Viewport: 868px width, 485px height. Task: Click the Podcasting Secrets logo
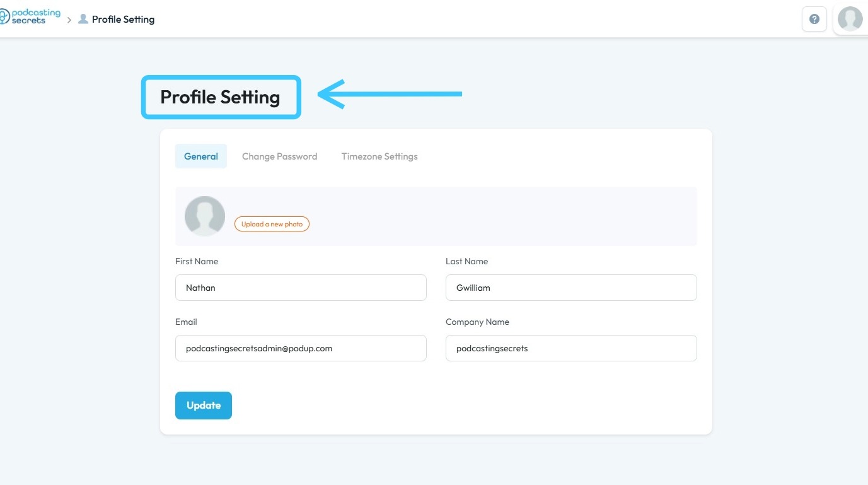click(30, 17)
